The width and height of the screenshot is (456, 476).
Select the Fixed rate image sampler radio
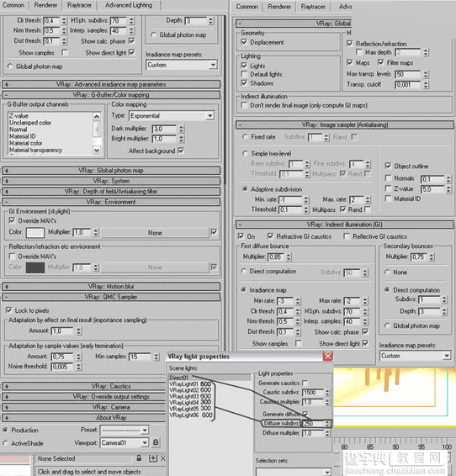tap(245, 136)
